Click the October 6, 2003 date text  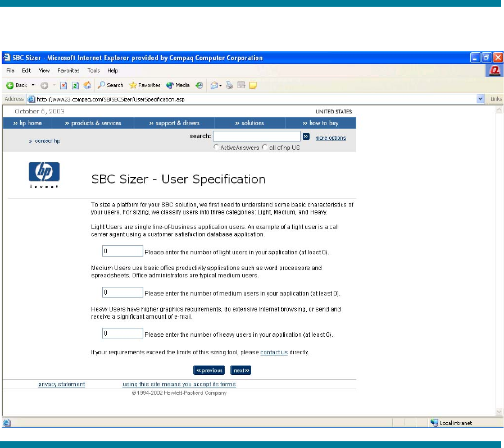[39, 111]
